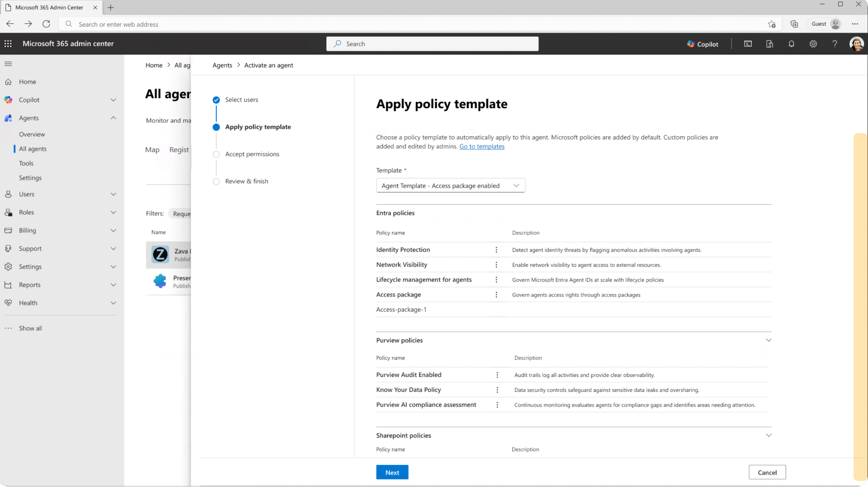868x487 pixels.
Task: Open Overview under Agents
Action: click(32, 134)
